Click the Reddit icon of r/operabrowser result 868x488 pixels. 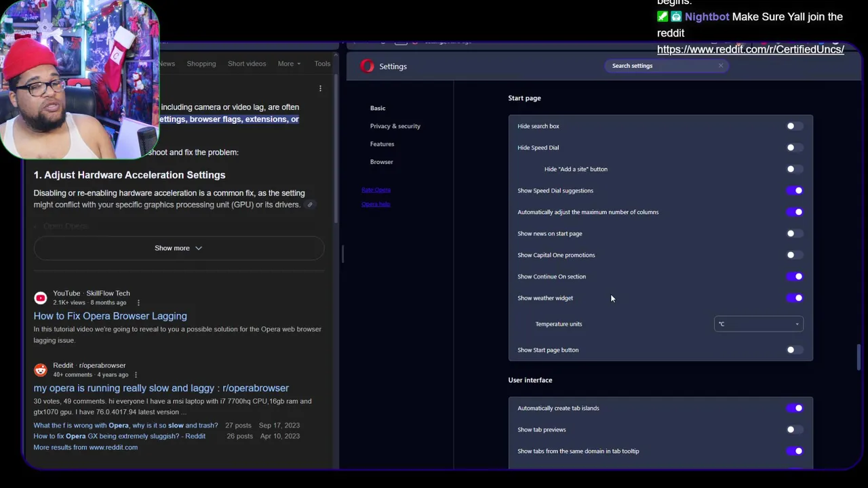tap(41, 370)
